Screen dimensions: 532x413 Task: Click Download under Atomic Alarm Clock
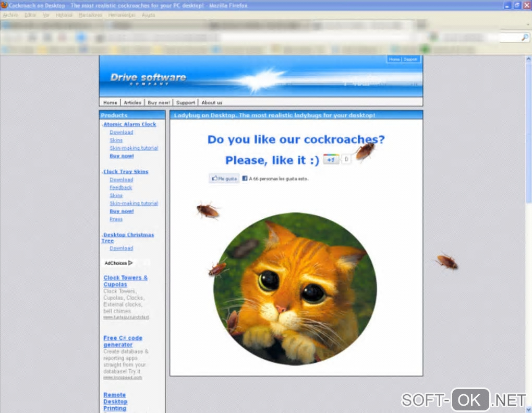click(121, 132)
